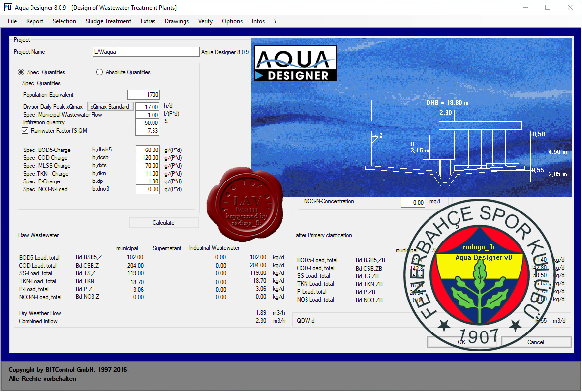Image resolution: width=582 pixels, height=392 pixels.
Task: Click the Cancel button
Action: (x=536, y=342)
